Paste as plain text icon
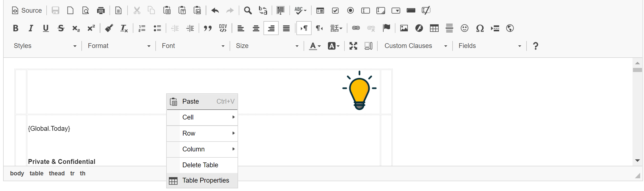The width and height of the screenshot is (644, 191). click(182, 11)
